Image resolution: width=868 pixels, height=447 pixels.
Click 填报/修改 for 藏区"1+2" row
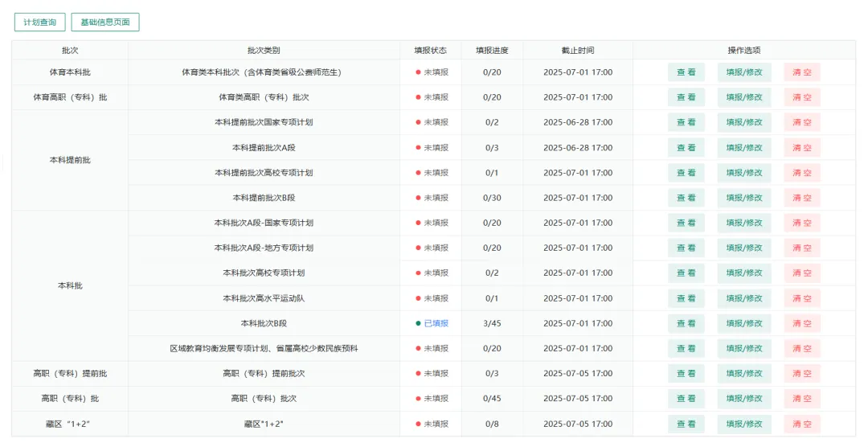point(743,424)
